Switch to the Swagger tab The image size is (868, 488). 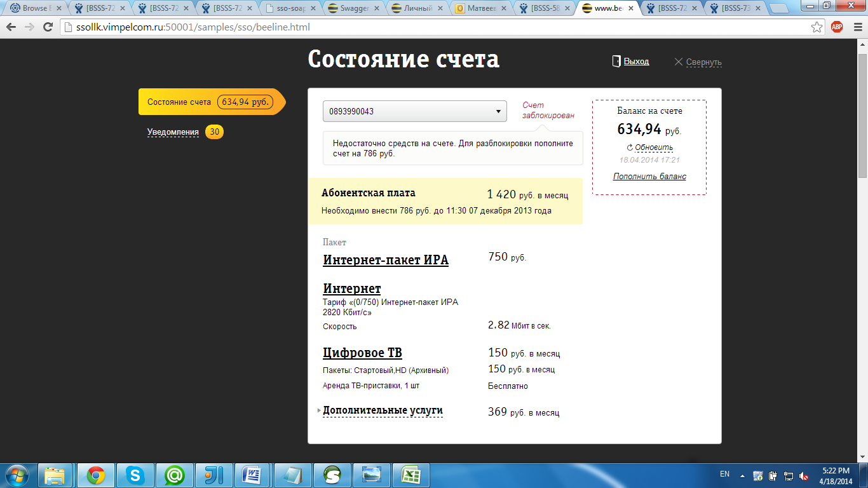pos(353,8)
